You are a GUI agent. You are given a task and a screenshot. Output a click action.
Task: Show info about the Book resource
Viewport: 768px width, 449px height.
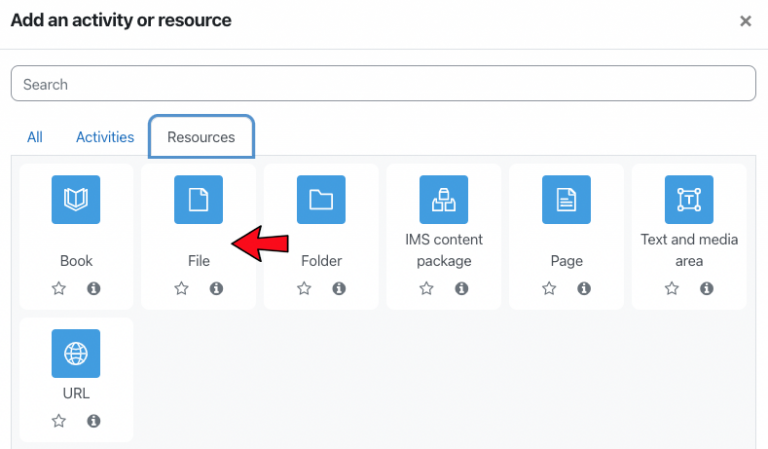[x=94, y=288]
